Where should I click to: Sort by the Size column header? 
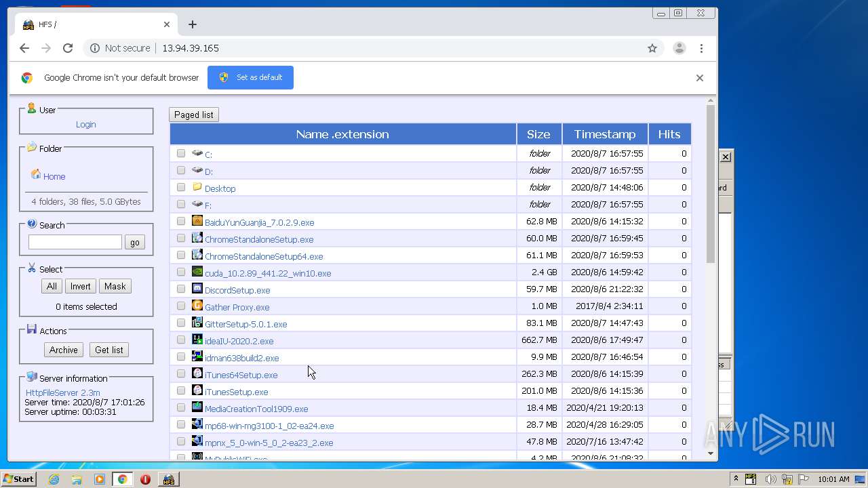(x=539, y=134)
